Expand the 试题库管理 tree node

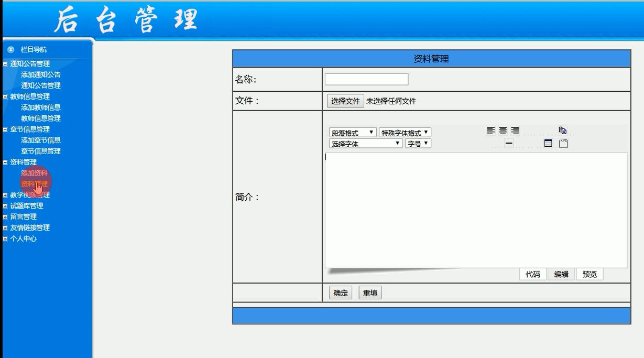point(5,206)
